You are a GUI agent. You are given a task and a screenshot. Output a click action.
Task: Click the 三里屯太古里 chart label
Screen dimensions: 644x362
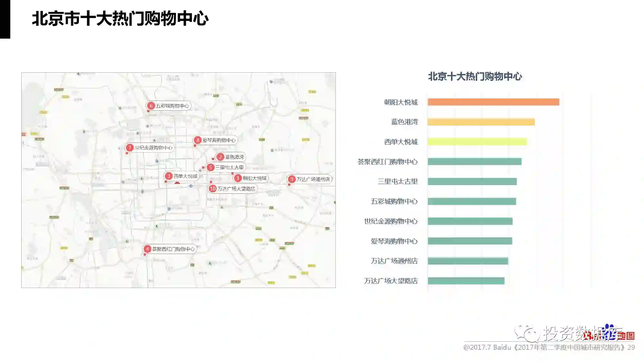[397, 181]
